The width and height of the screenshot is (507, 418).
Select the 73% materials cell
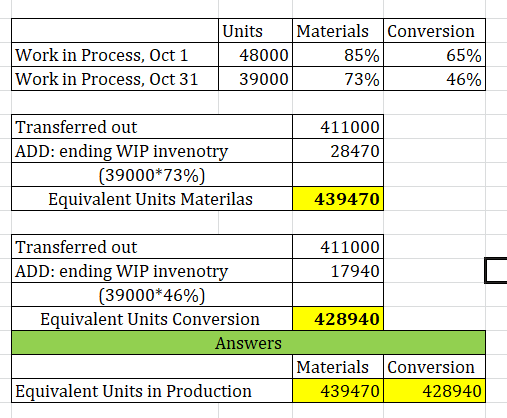[x=338, y=79]
